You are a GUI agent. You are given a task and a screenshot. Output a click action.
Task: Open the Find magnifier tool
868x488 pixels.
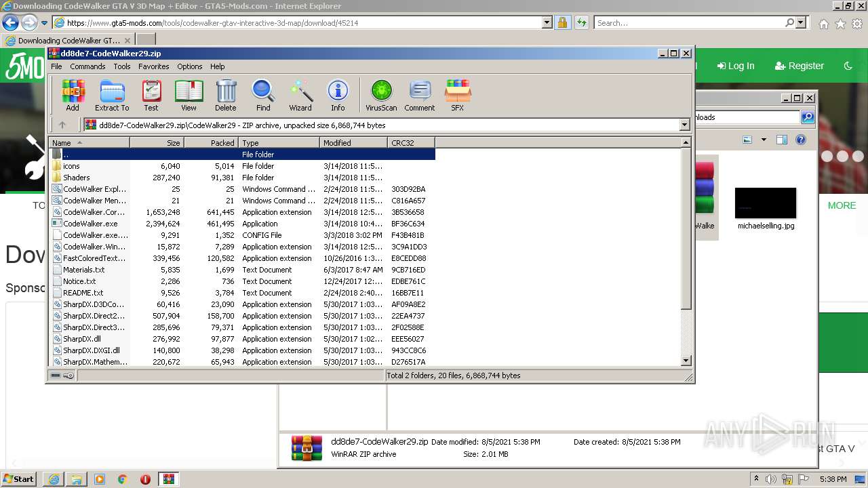coord(263,95)
